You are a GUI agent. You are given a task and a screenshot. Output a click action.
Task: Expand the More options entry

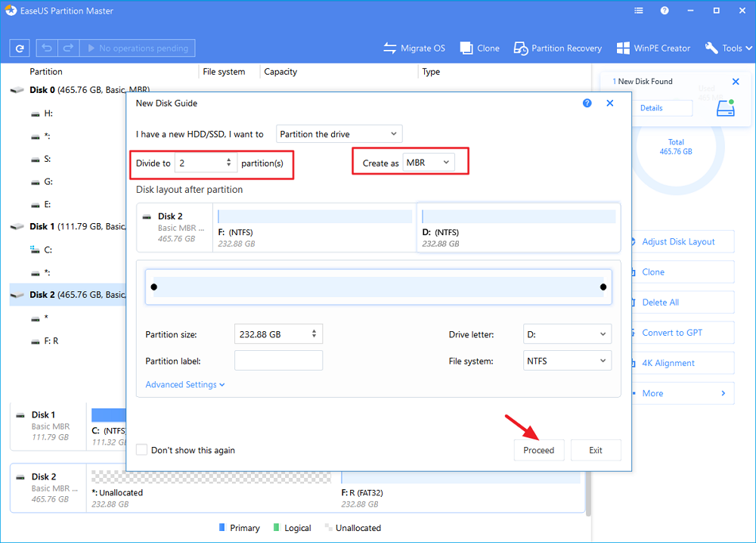point(683,393)
